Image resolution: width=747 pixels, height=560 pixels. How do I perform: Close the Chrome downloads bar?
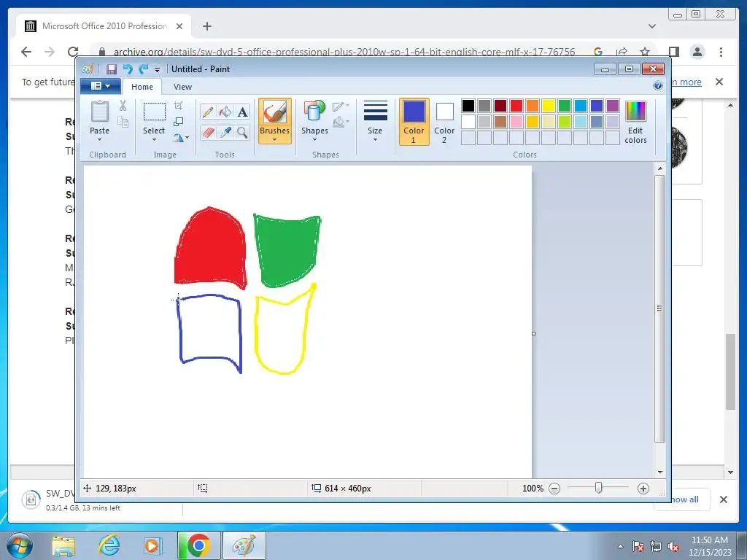pos(723,499)
